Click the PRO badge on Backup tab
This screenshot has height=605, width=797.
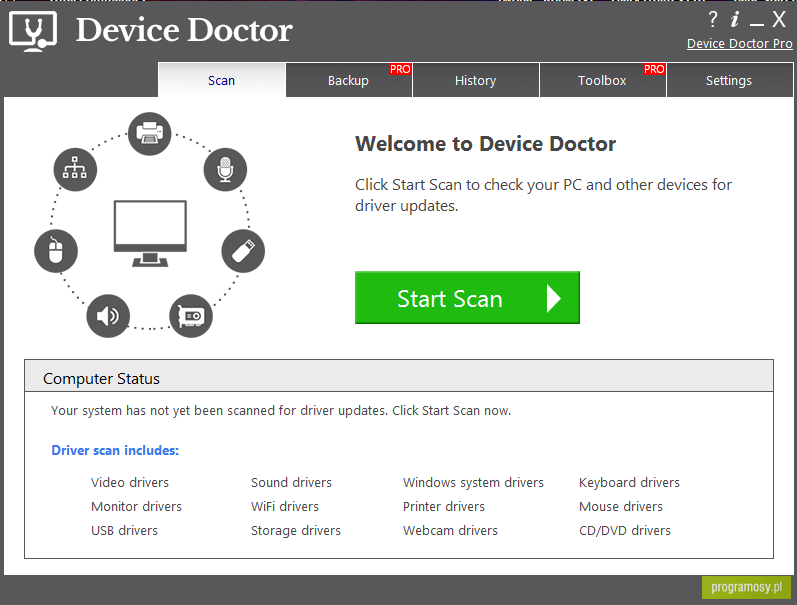click(x=400, y=69)
